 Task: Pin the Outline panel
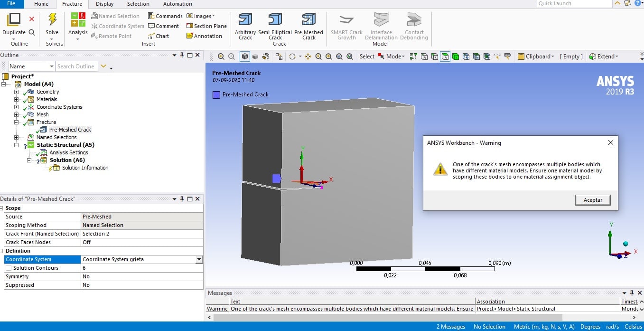182,55
